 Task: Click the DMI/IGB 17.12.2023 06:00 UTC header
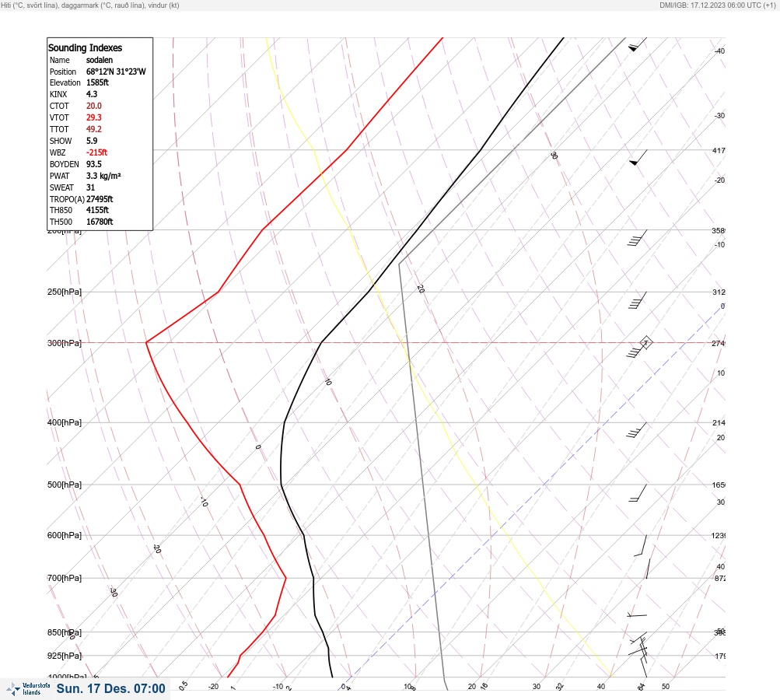[x=717, y=5]
